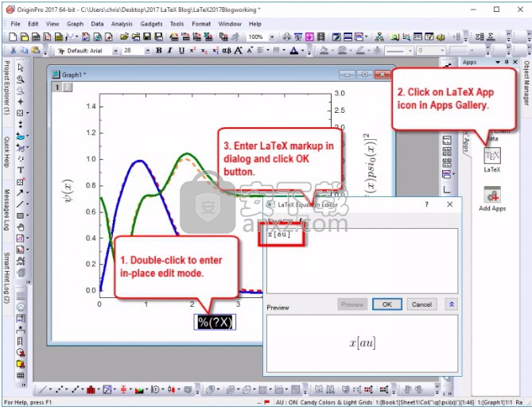Click the fill color paint bucket swatch
The height and width of the screenshot is (407, 532).
click(324, 51)
